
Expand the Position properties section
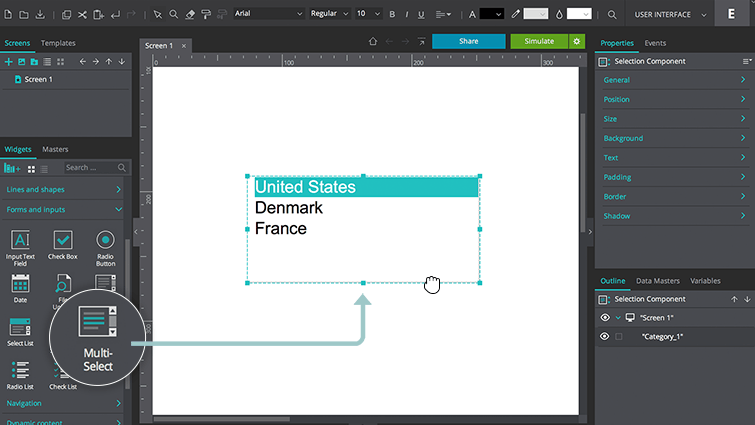coord(674,99)
